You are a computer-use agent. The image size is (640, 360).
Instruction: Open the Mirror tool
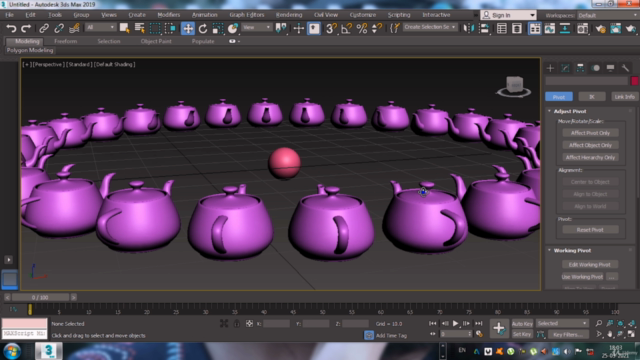(468, 28)
